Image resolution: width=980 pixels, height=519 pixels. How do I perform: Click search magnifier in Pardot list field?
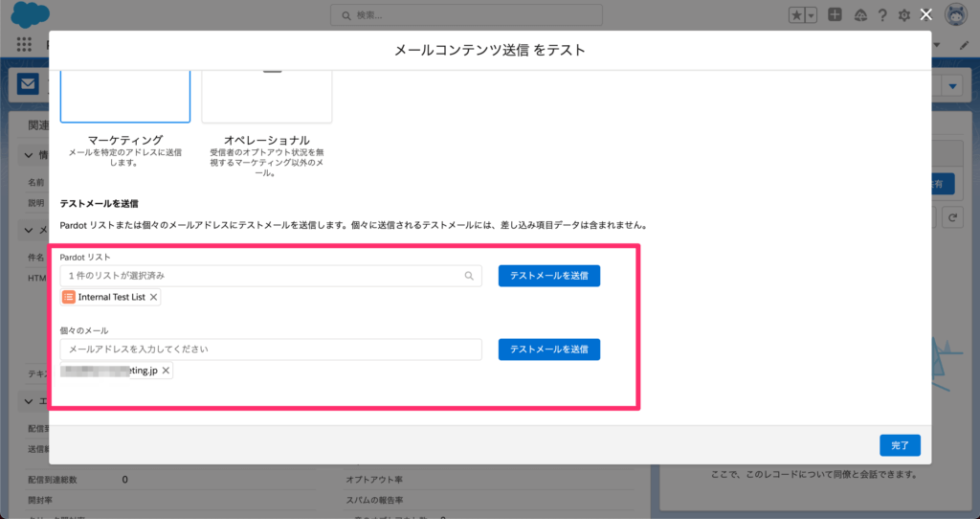tap(469, 276)
